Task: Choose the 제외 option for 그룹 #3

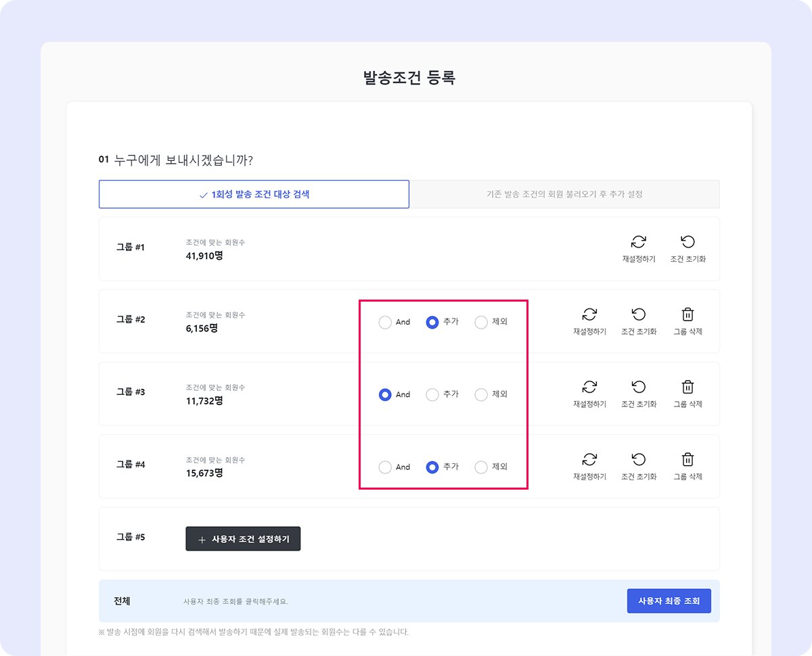Action: tap(481, 394)
